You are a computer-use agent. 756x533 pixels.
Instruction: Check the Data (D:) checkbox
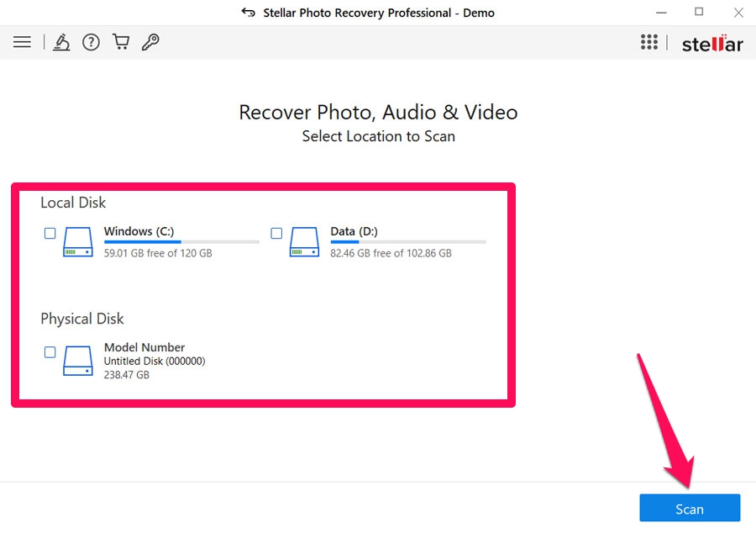click(x=276, y=234)
